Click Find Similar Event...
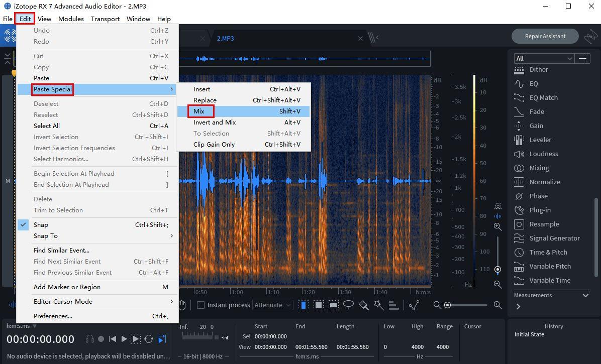Screen dimensions: 601x364 tap(98, 251)
